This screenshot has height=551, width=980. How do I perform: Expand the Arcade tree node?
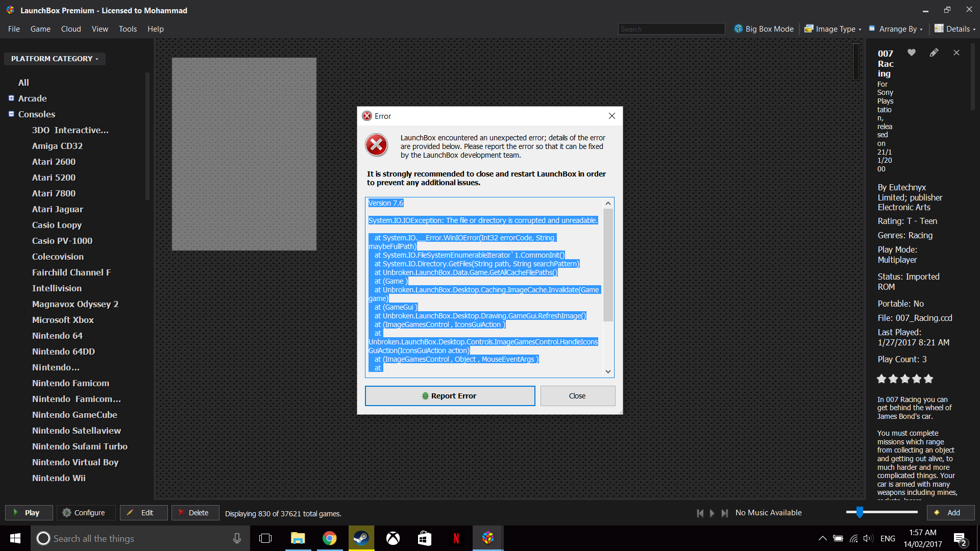click(x=11, y=98)
